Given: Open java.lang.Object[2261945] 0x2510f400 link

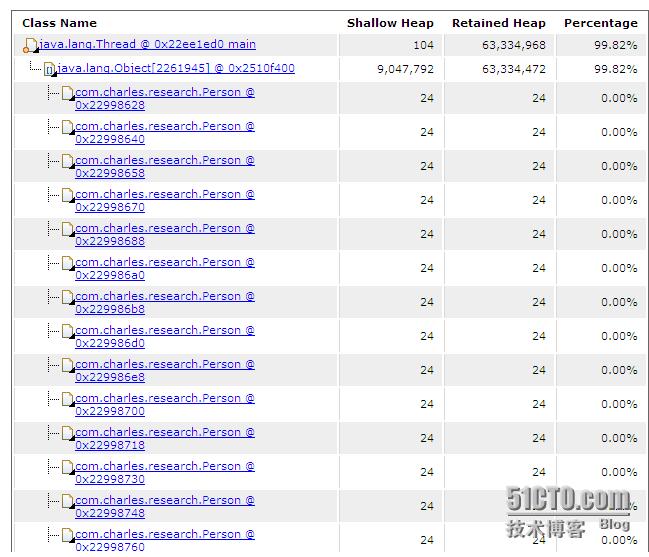Looking at the screenshot, I should pos(176,68).
